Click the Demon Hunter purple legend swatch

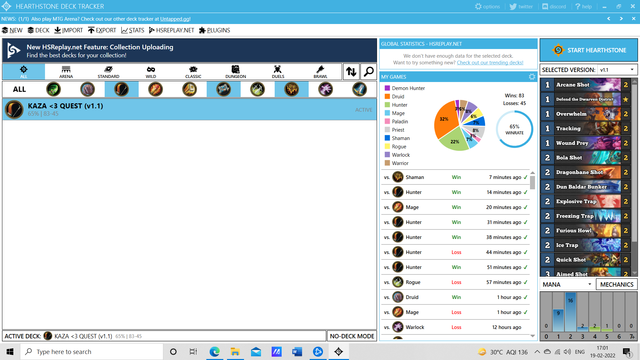387,88
